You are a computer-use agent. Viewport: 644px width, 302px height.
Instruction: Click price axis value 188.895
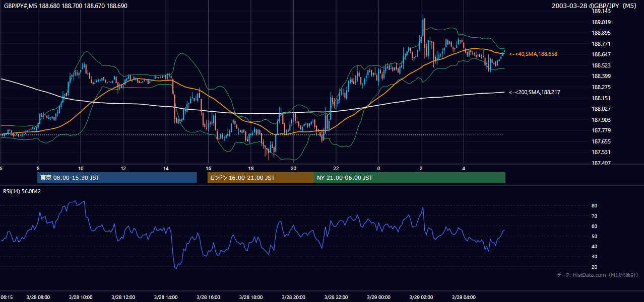point(601,33)
